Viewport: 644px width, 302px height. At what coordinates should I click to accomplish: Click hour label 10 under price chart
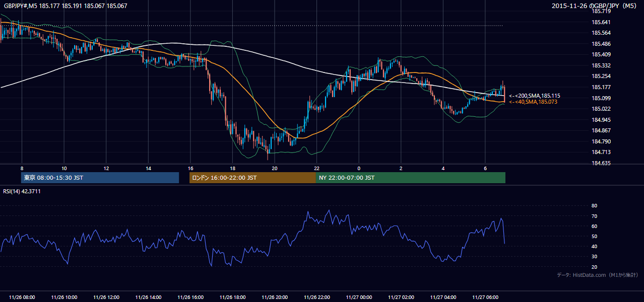point(64,168)
